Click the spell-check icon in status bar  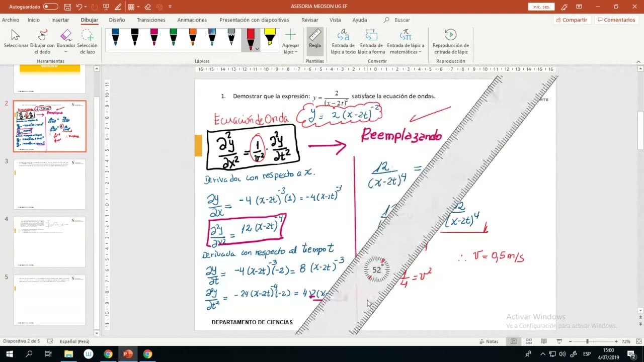click(50, 341)
